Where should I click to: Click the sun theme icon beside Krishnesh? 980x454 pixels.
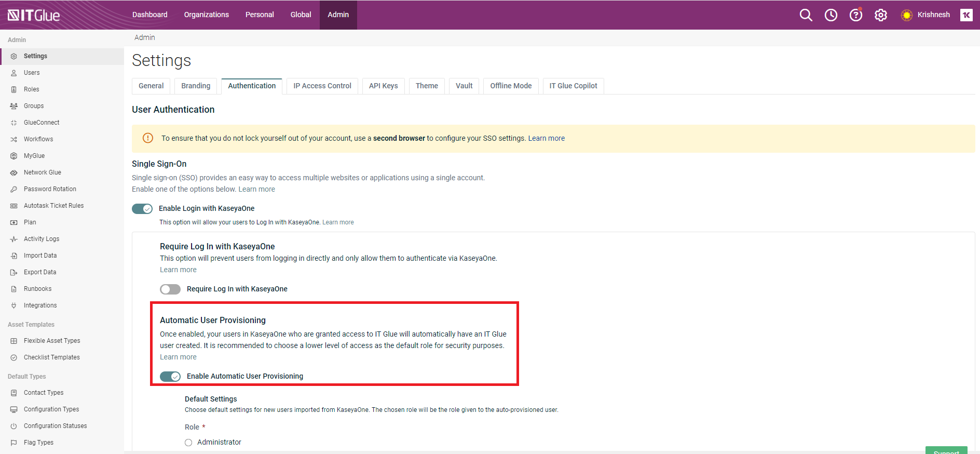coord(906,15)
